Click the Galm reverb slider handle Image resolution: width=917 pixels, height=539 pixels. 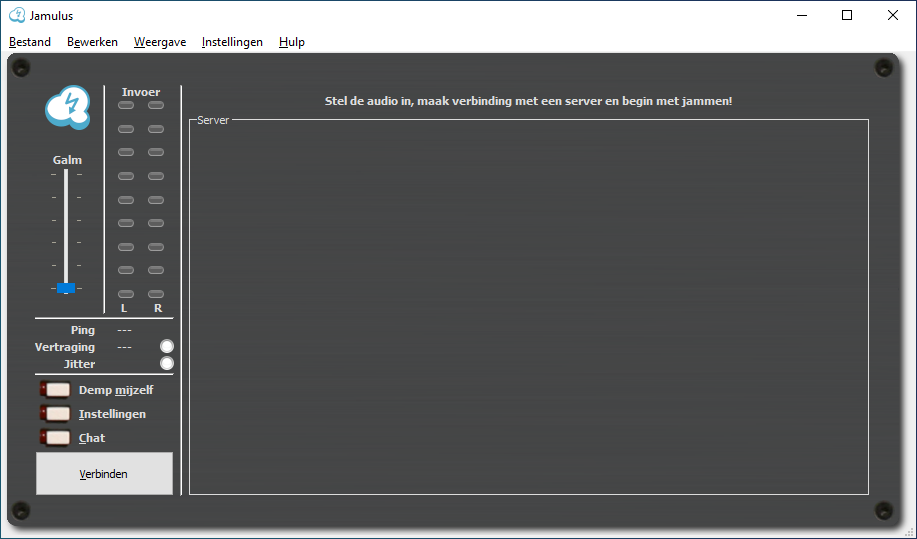tap(66, 288)
